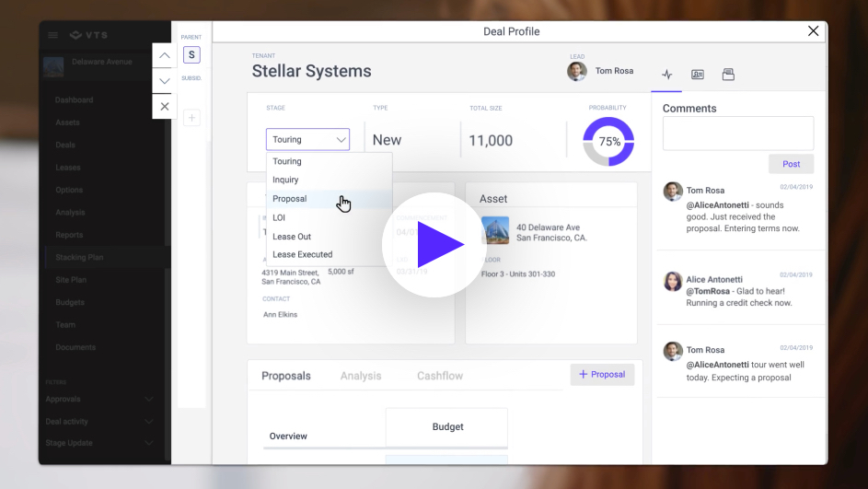Open Reports in the sidebar

69,235
